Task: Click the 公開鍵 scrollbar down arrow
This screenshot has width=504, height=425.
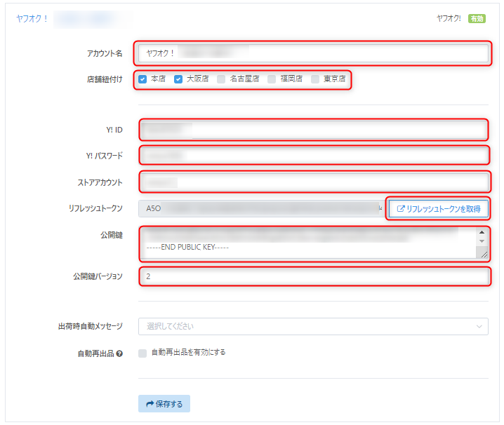Action: point(482,241)
